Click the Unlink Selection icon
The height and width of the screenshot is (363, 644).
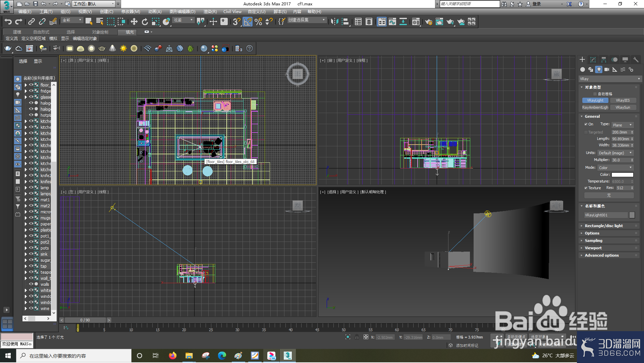click(x=42, y=22)
